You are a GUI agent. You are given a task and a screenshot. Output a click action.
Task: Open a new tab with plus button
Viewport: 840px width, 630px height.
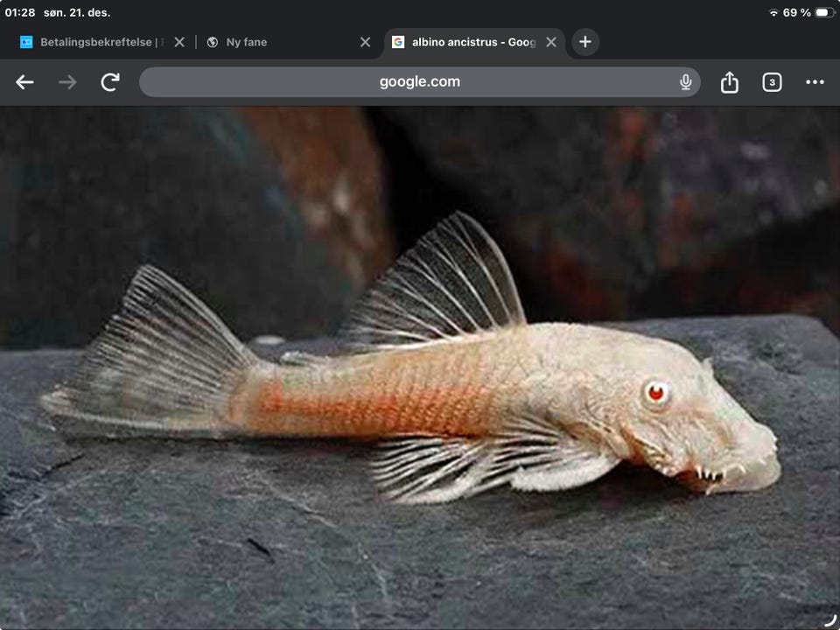pos(585,42)
